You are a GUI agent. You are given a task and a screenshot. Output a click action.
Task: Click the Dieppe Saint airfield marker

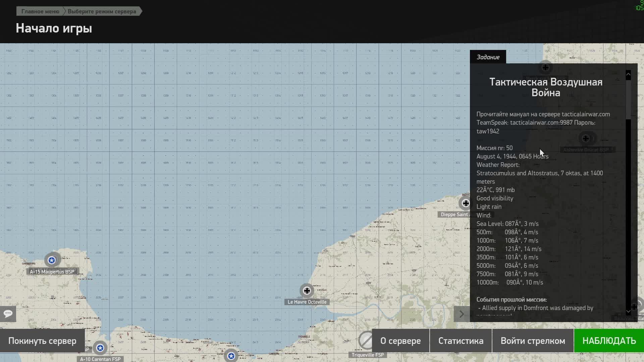pyautogui.click(x=466, y=203)
